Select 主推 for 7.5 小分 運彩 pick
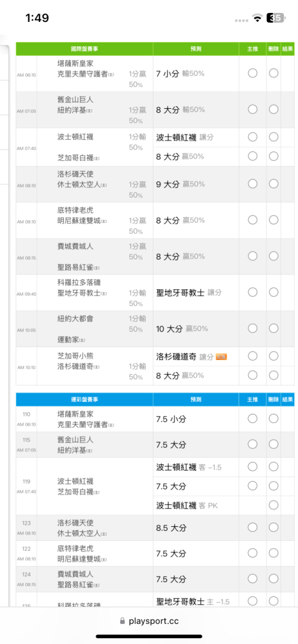 click(253, 418)
